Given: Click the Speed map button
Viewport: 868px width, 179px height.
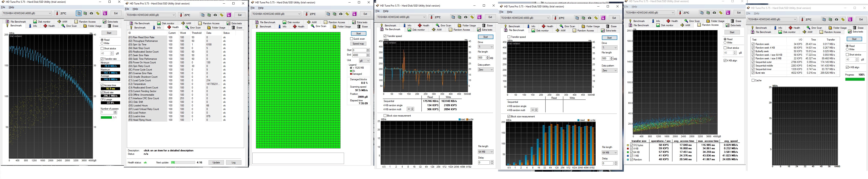Looking at the screenshot, I should pyautogui.click(x=358, y=44).
